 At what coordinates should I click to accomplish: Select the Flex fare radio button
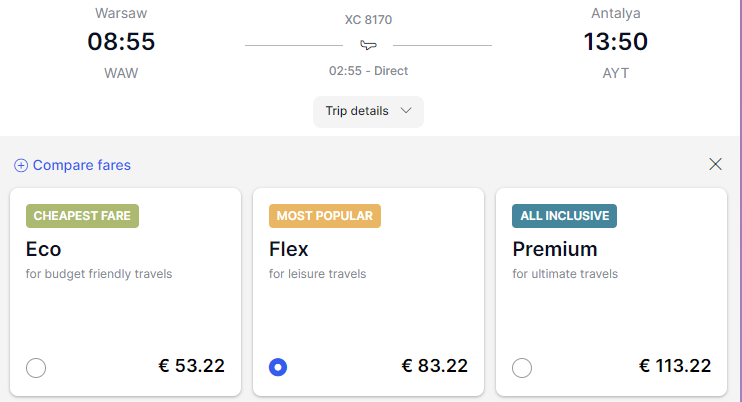[x=278, y=367]
